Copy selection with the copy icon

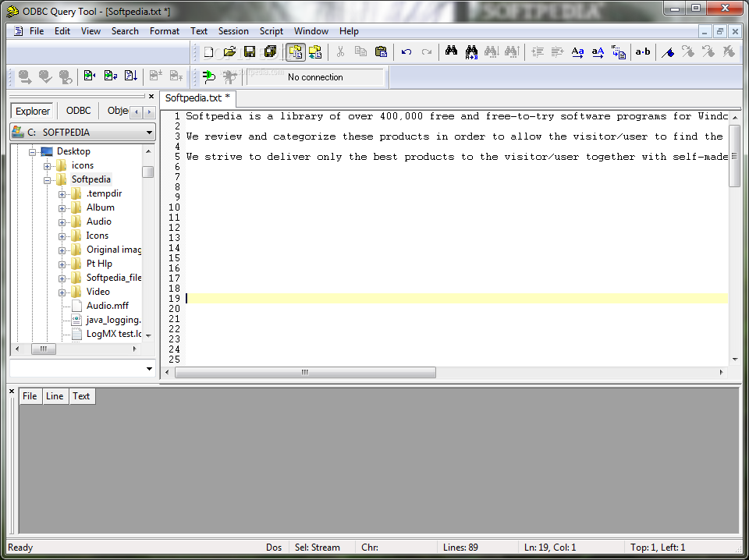pyautogui.click(x=360, y=51)
